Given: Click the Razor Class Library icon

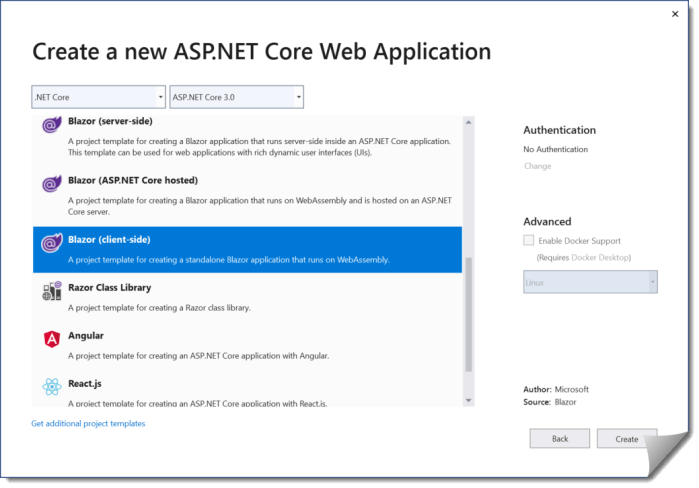Looking at the screenshot, I should pyautogui.click(x=52, y=291).
